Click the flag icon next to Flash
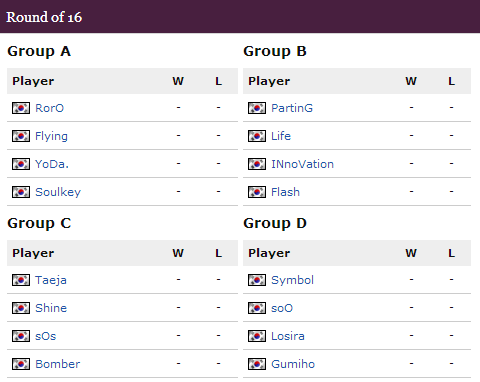The image size is (480, 382). point(257,192)
